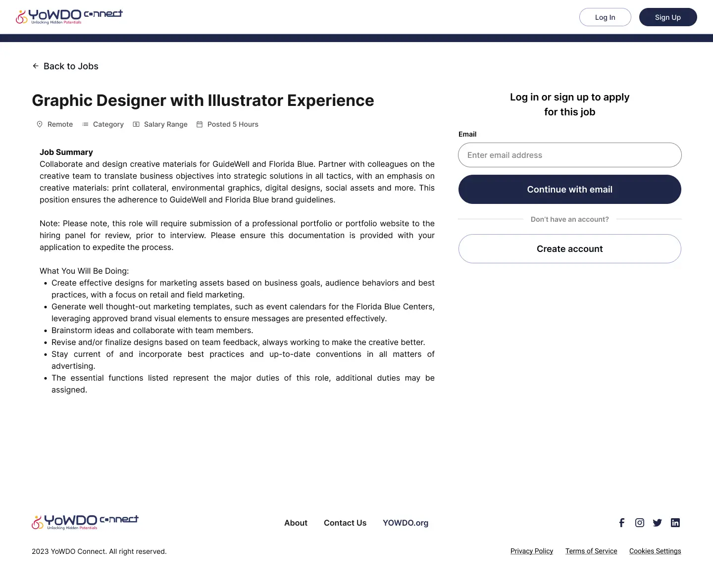Open YoWDO's Facebook page from the footer

tap(621, 523)
